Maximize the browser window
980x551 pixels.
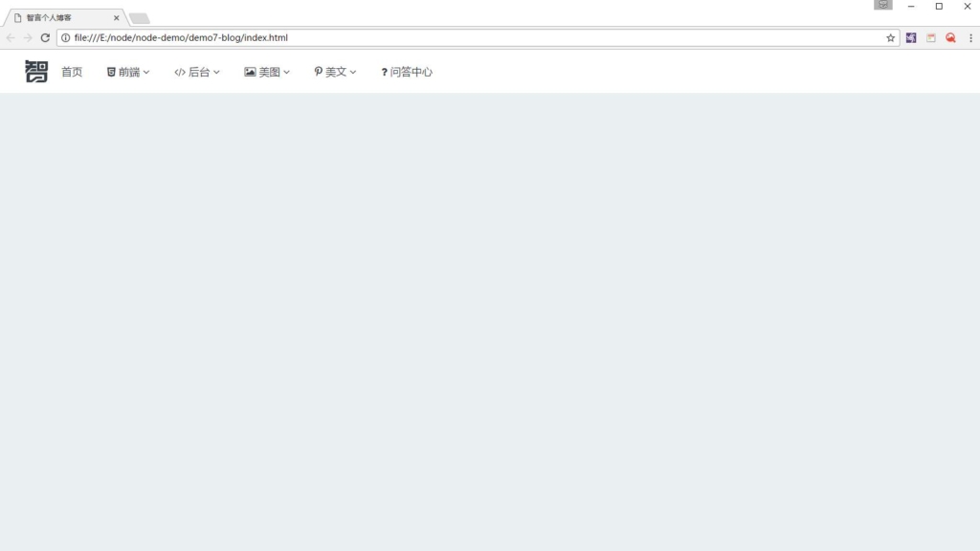[x=939, y=7]
